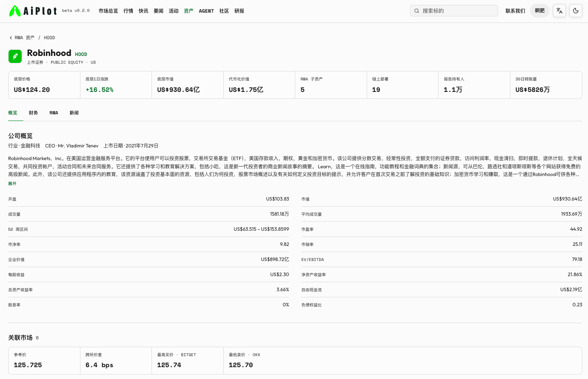
Task: Click the 净资产收益率 value 21.86%
Action: [575, 274]
